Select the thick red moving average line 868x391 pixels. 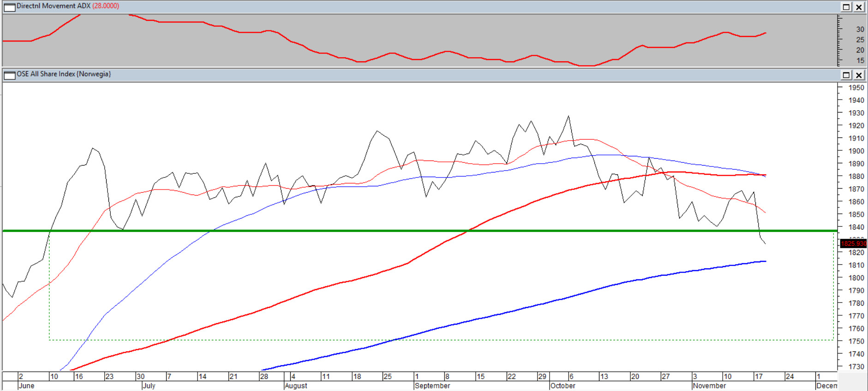[x=323, y=287]
